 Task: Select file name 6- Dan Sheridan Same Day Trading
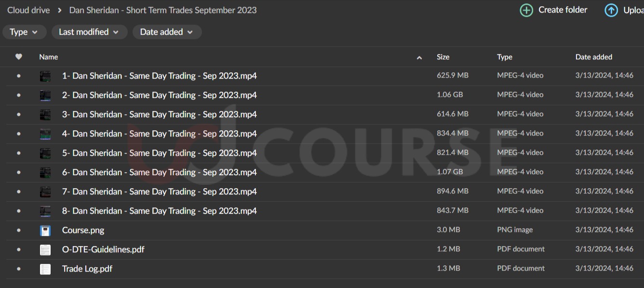(x=160, y=172)
